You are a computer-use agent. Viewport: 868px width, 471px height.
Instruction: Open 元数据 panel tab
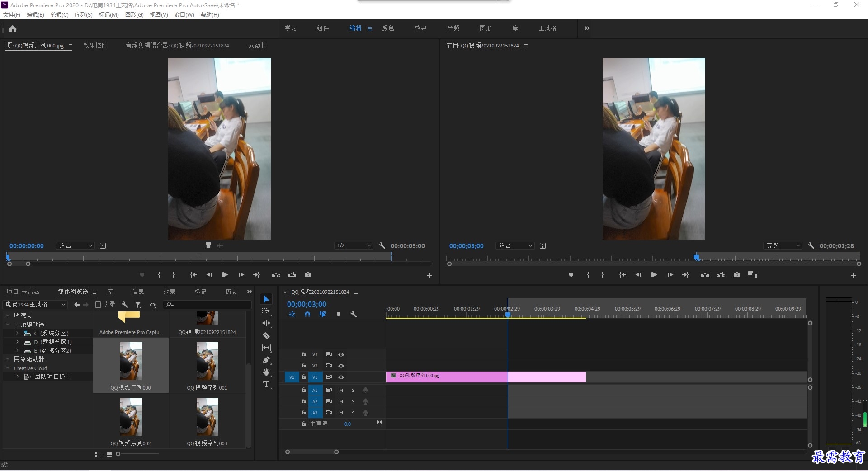[258, 45]
